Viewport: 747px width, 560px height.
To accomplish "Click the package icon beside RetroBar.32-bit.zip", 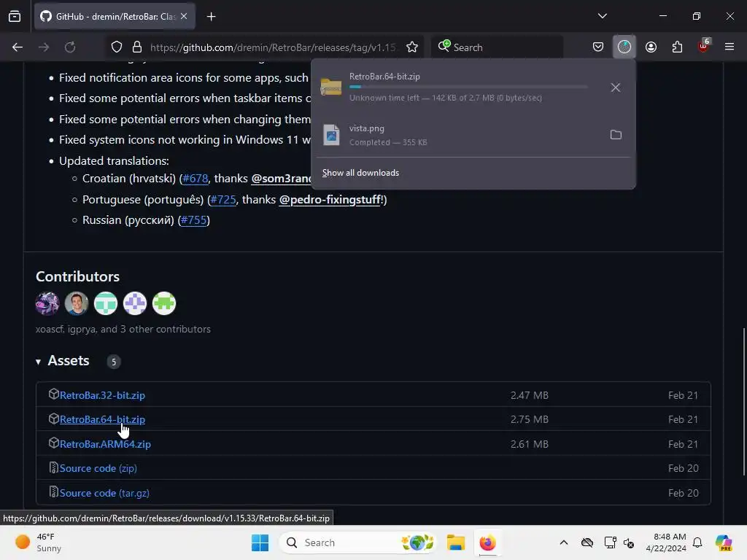I will tap(53, 394).
